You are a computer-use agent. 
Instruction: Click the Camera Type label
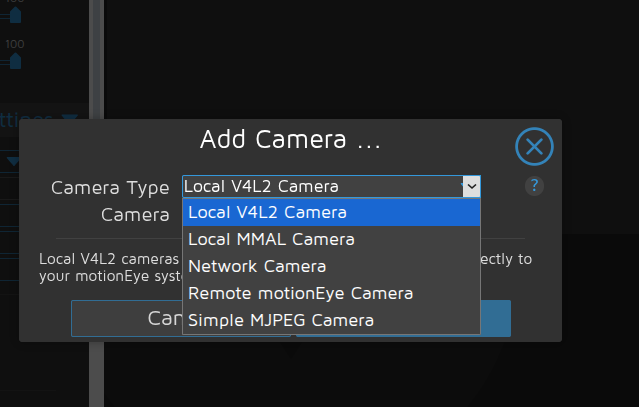click(x=110, y=187)
